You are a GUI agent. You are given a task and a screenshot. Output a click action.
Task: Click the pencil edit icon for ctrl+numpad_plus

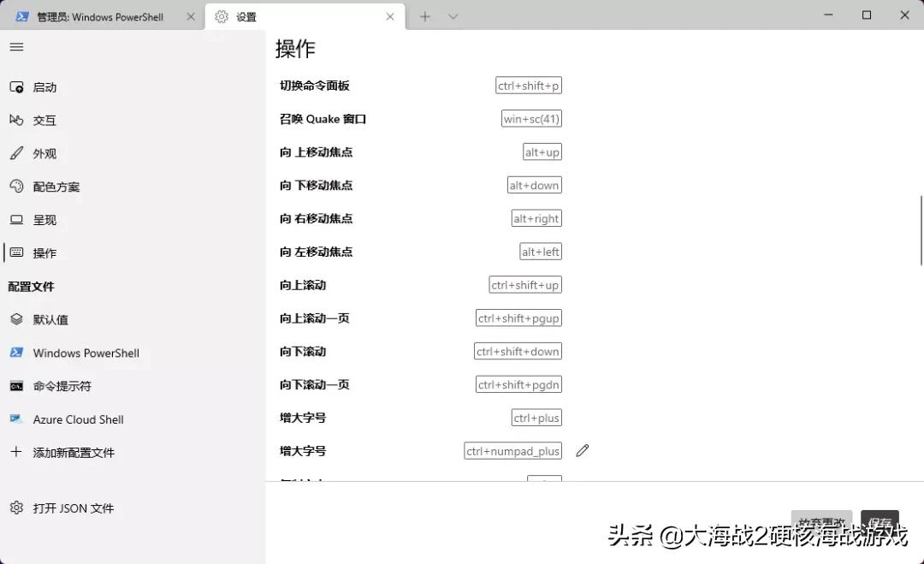coord(583,451)
